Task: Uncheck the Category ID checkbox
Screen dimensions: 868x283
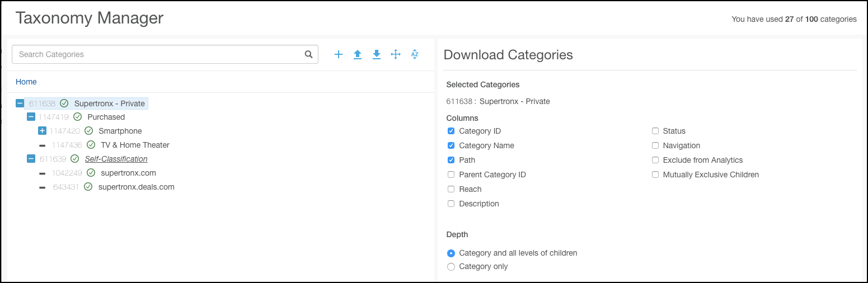Action: click(451, 131)
